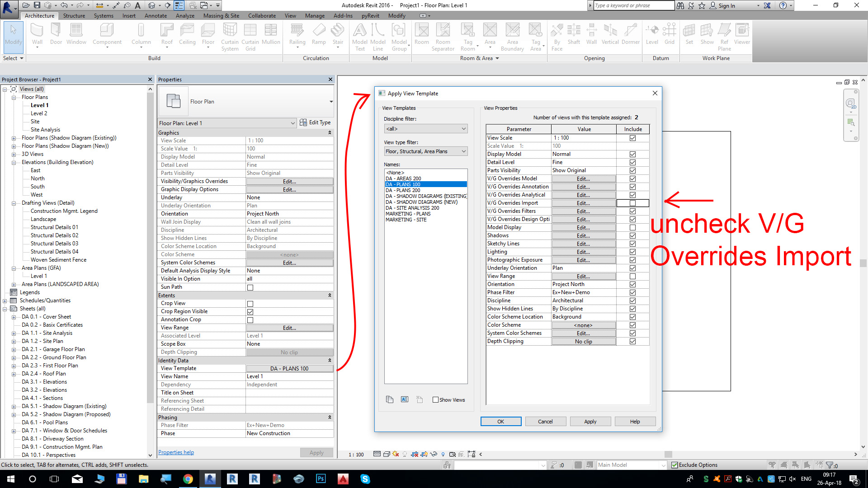Screen dimensions: 868x488
Task: Open the View type filter dropdown
Action: point(425,151)
